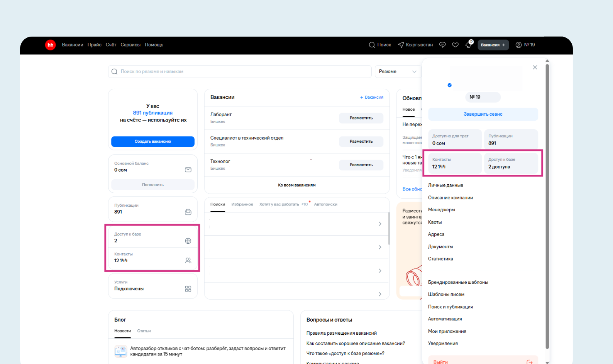The height and width of the screenshot is (364, 613).
Task: Open Брендированные шаблоны in side panel
Action: click(x=458, y=282)
